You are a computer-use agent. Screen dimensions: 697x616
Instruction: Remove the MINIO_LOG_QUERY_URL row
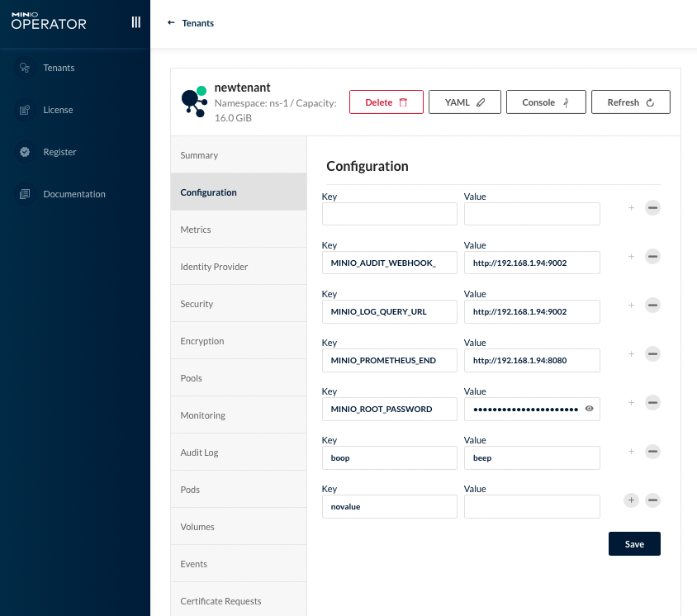(x=652, y=306)
